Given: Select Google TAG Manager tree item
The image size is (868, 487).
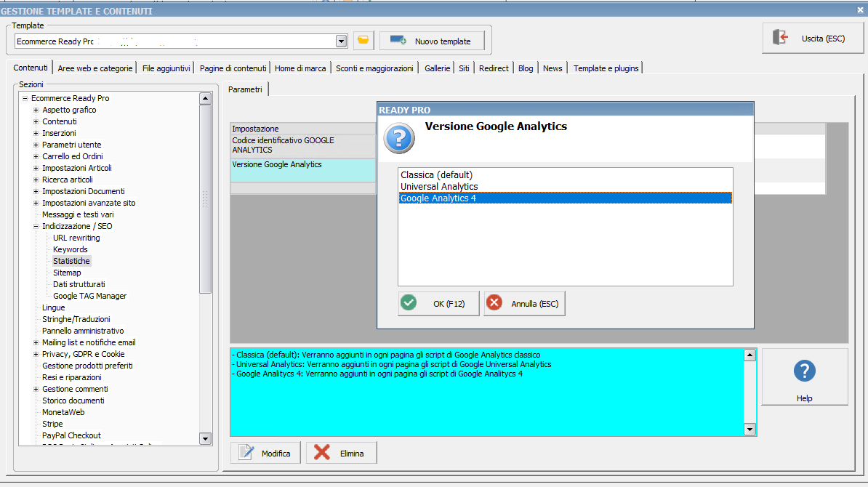Looking at the screenshot, I should coord(89,296).
